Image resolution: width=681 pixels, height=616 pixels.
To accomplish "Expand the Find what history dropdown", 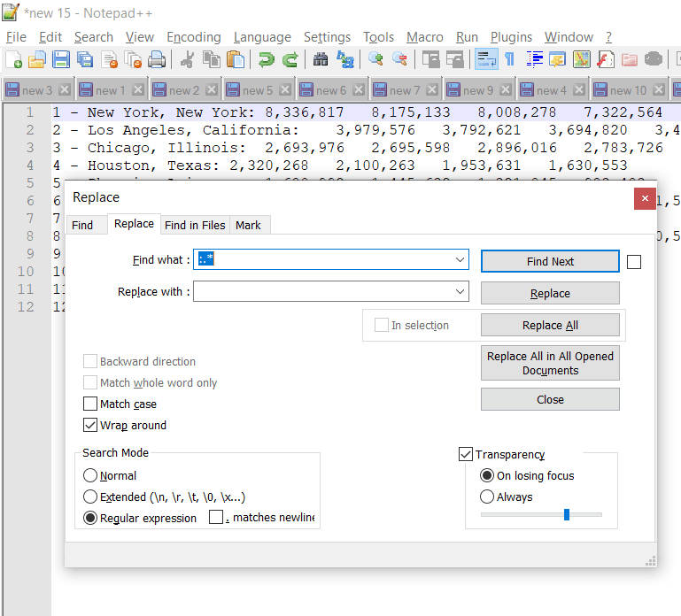I will tap(460, 259).
